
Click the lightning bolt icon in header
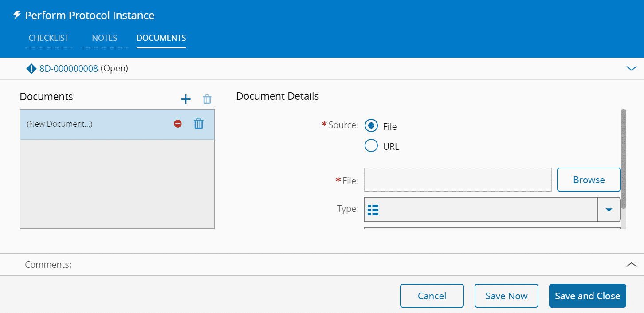(17, 15)
